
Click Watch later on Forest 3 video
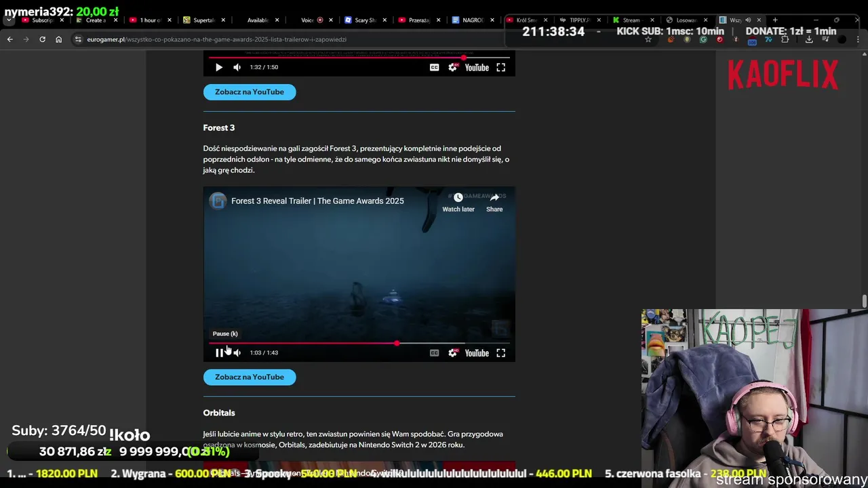458,202
